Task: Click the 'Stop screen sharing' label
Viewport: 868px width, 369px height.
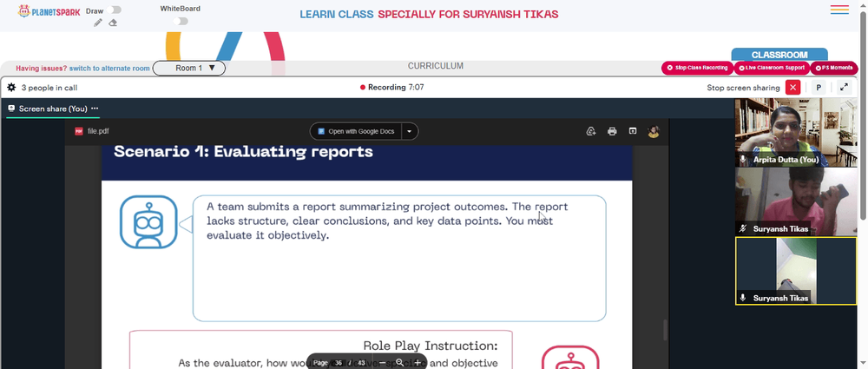Action: 743,88
